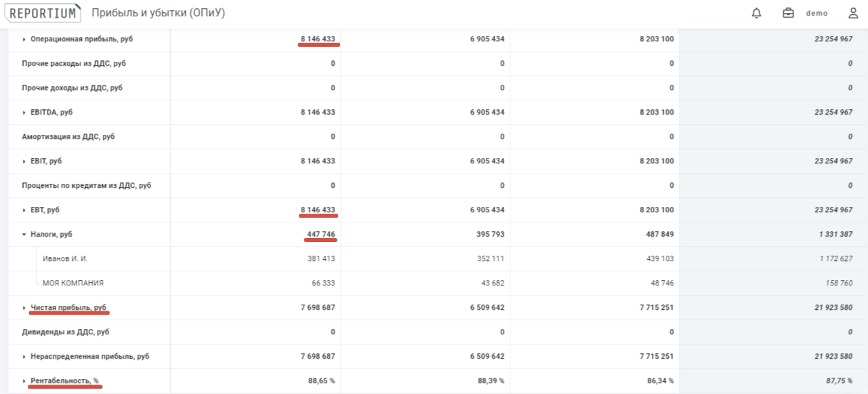This screenshot has height=394, width=868.
Task: Expand the Операционная прибыль row
Action: (24, 39)
